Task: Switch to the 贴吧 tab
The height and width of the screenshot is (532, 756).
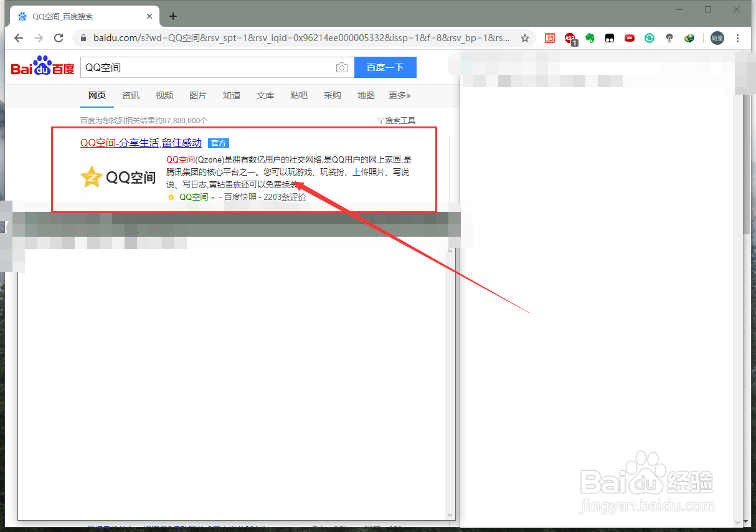Action: click(299, 95)
